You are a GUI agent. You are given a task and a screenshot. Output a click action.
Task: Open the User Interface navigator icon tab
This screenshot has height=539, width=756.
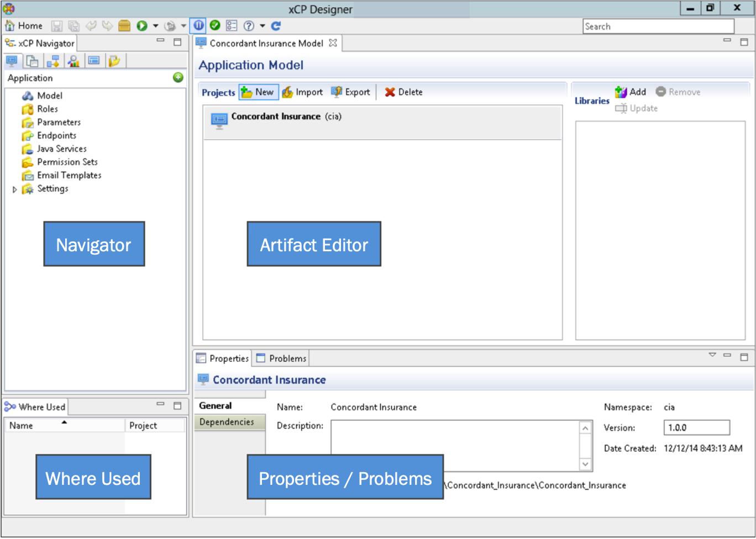pyautogui.click(x=94, y=61)
